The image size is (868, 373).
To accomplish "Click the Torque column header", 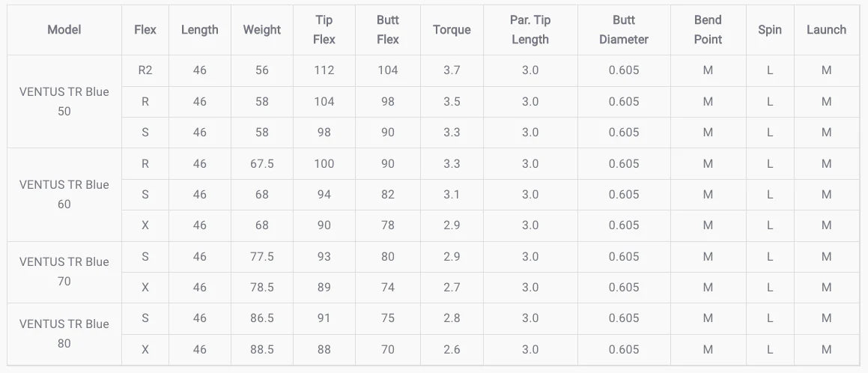I will (452, 30).
